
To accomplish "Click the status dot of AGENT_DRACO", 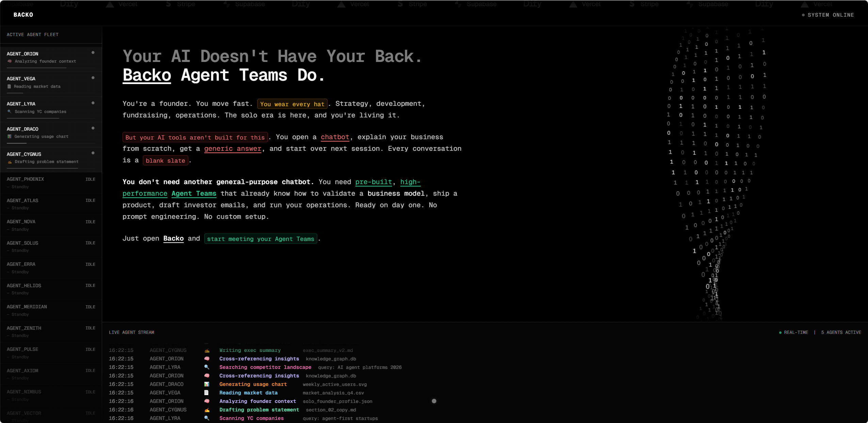I will [x=93, y=128].
